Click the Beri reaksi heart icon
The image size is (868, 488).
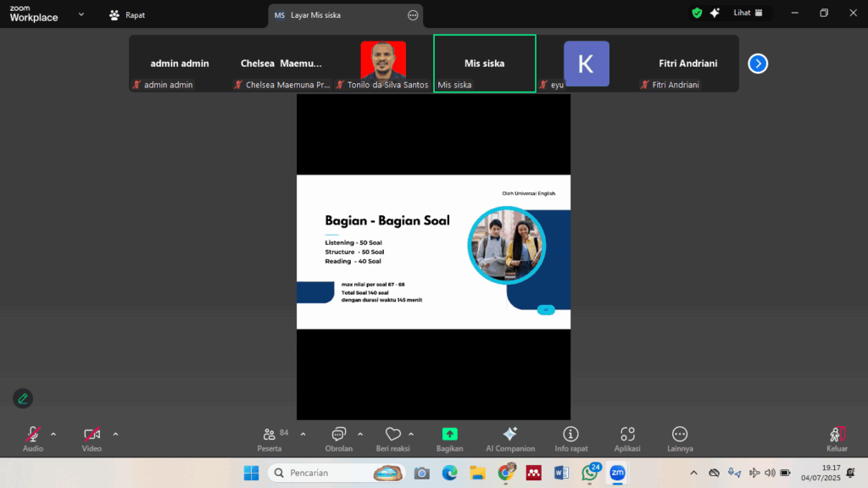[392, 437]
